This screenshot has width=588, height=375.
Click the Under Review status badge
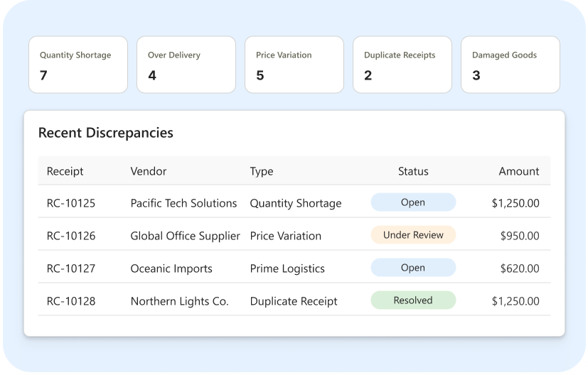(413, 235)
